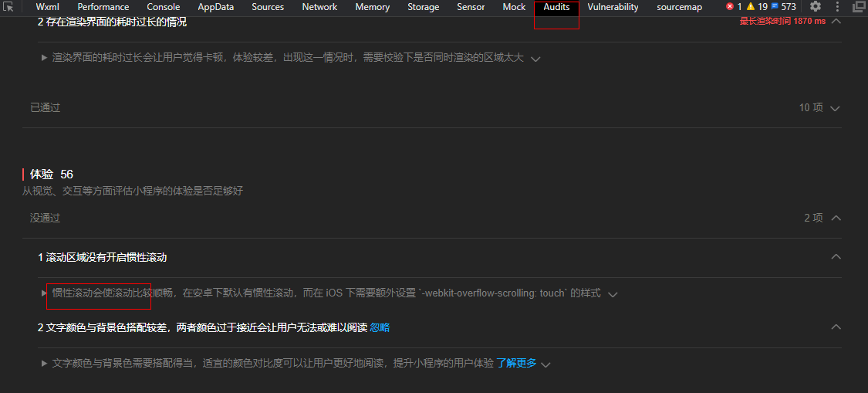Collapse the 滚动区域没有开启惯性滚动 item chevron
Viewport: 868px width, 393px height.
tap(836, 256)
